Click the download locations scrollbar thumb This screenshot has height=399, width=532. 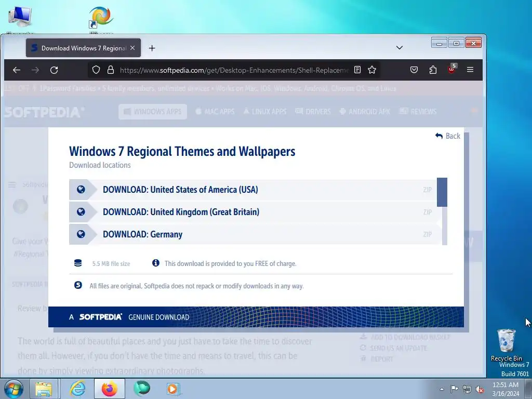pyautogui.click(x=442, y=192)
